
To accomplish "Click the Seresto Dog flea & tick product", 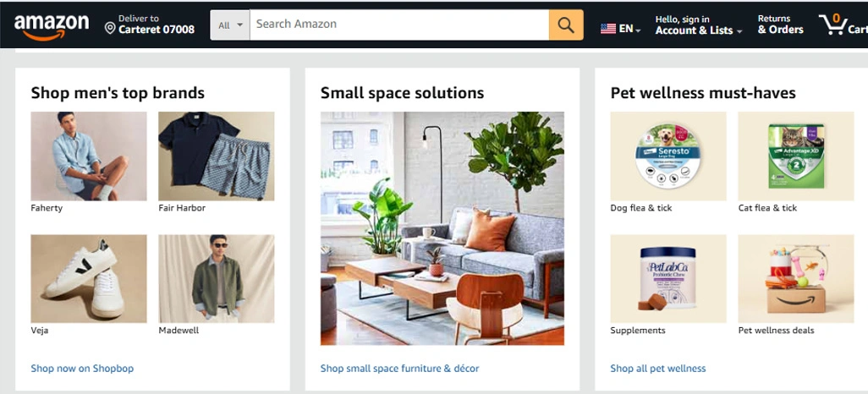I will (x=668, y=156).
